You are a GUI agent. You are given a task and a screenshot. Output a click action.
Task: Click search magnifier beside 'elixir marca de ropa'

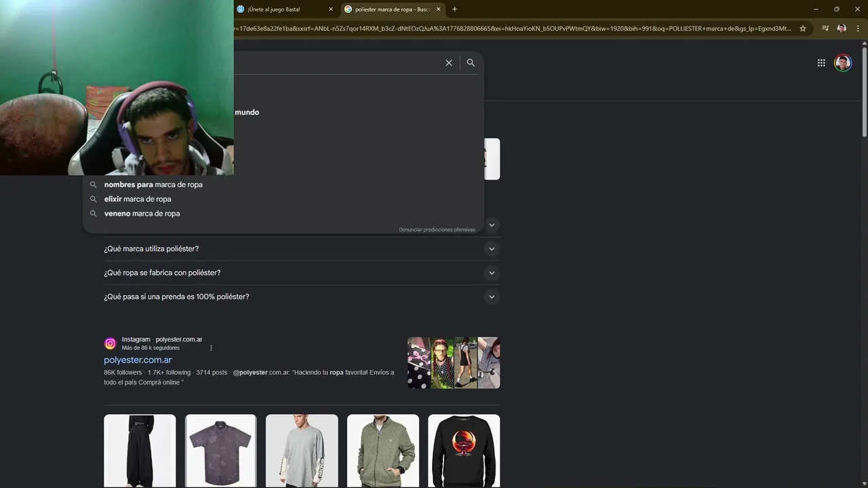click(x=94, y=199)
